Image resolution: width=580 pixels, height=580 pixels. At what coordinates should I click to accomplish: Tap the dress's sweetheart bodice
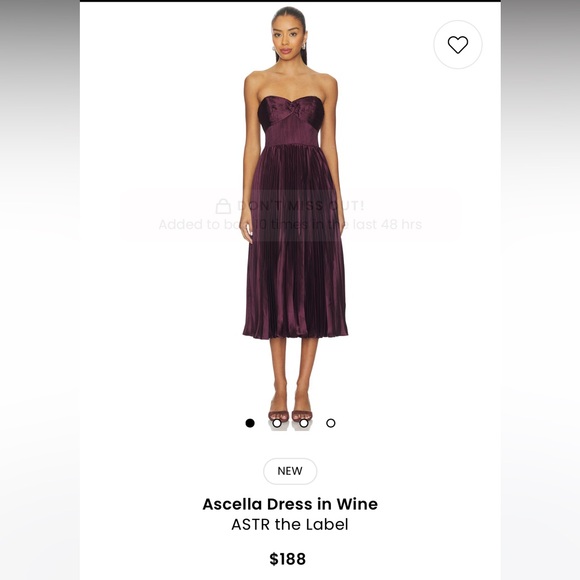point(290,111)
